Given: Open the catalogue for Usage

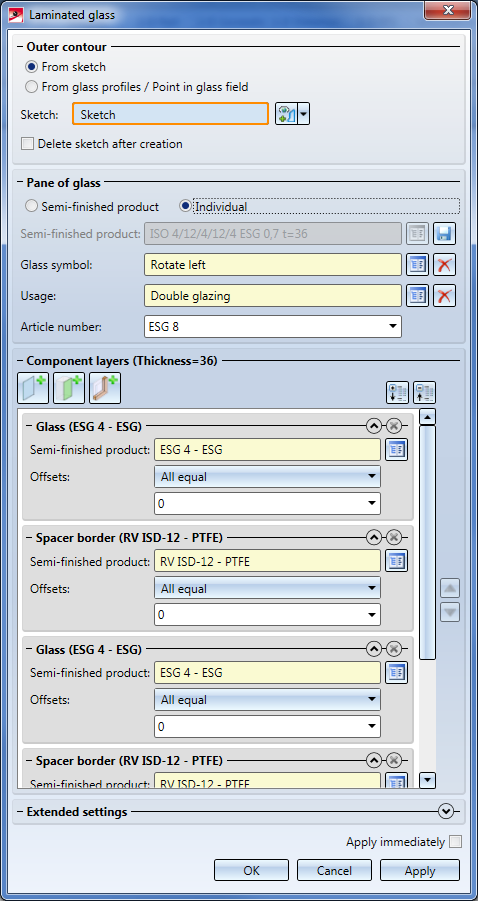Looking at the screenshot, I should tap(418, 296).
